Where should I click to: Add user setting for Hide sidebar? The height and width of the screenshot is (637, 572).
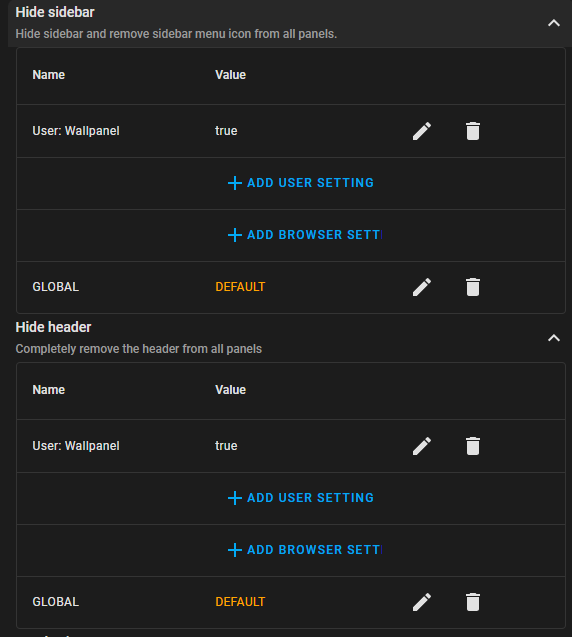pyautogui.click(x=301, y=183)
